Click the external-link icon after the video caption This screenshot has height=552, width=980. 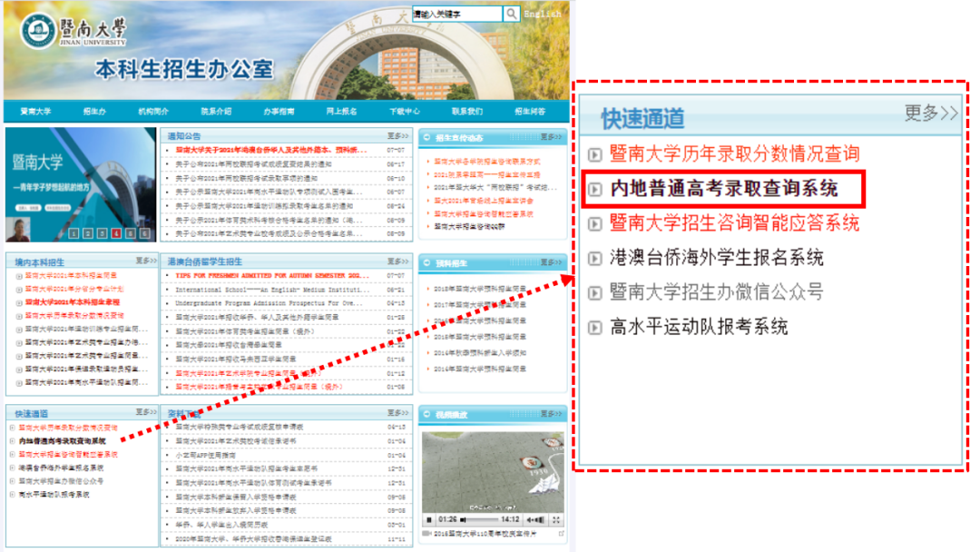click(x=563, y=532)
